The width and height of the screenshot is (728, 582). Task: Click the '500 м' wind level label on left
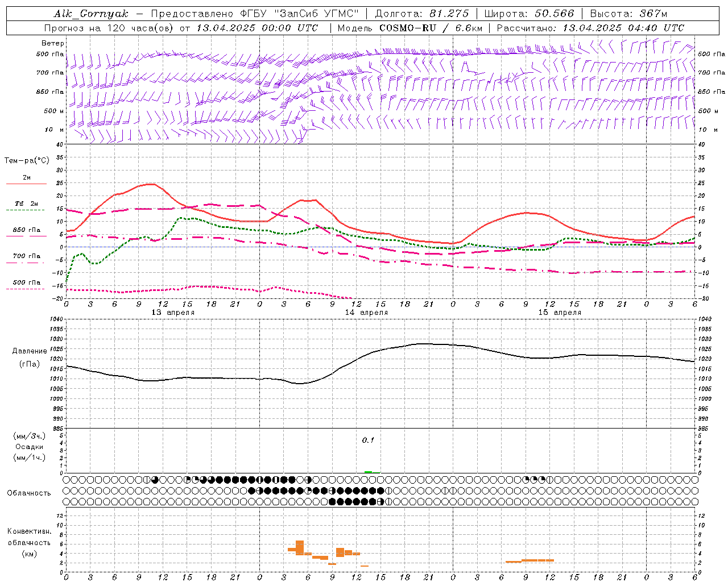click(54, 111)
